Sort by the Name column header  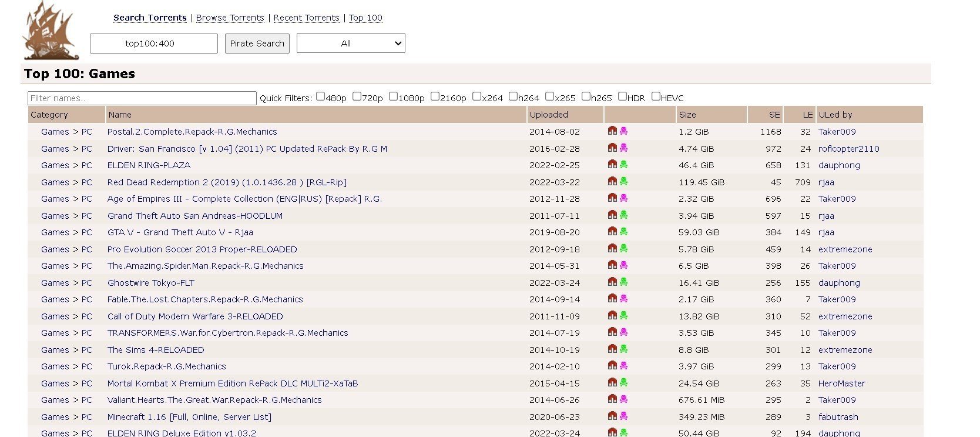[316, 115]
